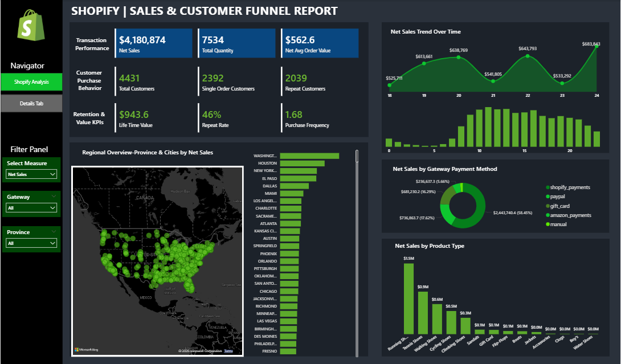Select the shopify_payments legend entry
This screenshot has width=621, height=364.
click(568, 187)
